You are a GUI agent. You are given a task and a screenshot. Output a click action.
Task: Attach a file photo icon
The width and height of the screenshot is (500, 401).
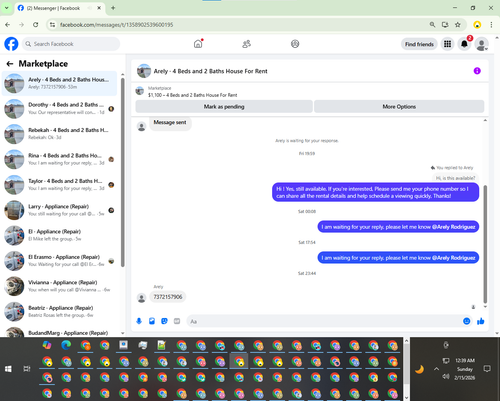click(152, 321)
